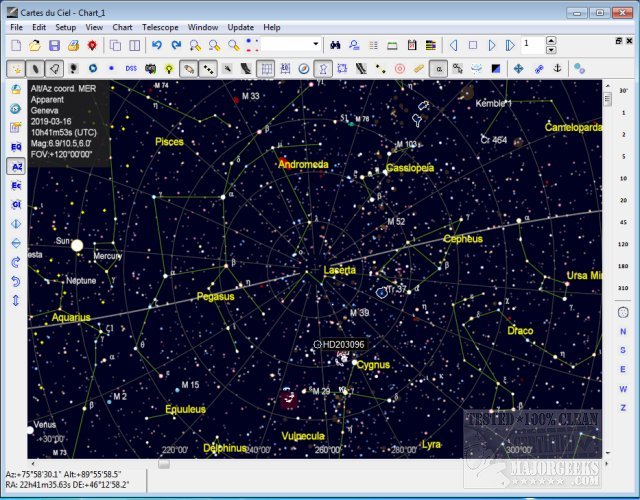The width and height of the screenshot is (640, 500).
Task: Increase the time step with up spinner
Action: click(551, 40)
